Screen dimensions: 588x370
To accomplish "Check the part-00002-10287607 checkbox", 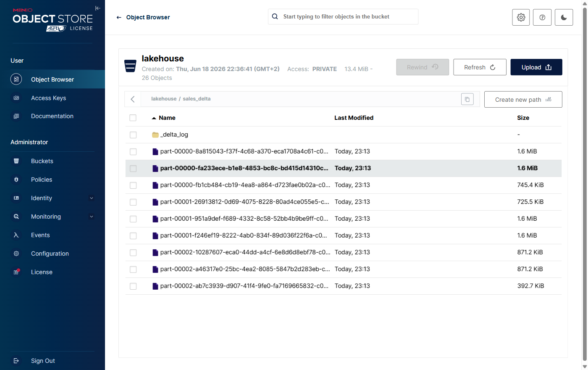I will tap(133, 253).
